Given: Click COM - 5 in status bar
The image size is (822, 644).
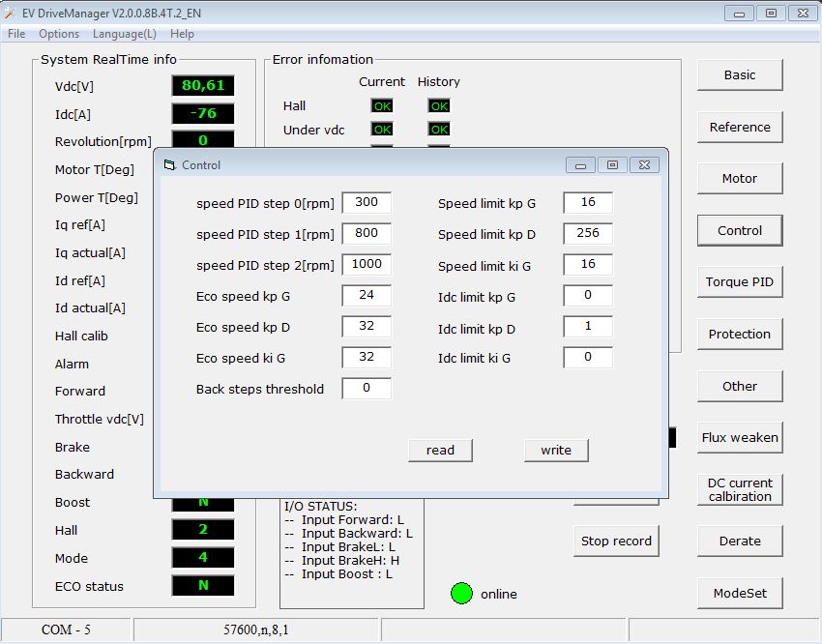Looking at the screenshot, I should pyautogui.click(x=66, y=629).
